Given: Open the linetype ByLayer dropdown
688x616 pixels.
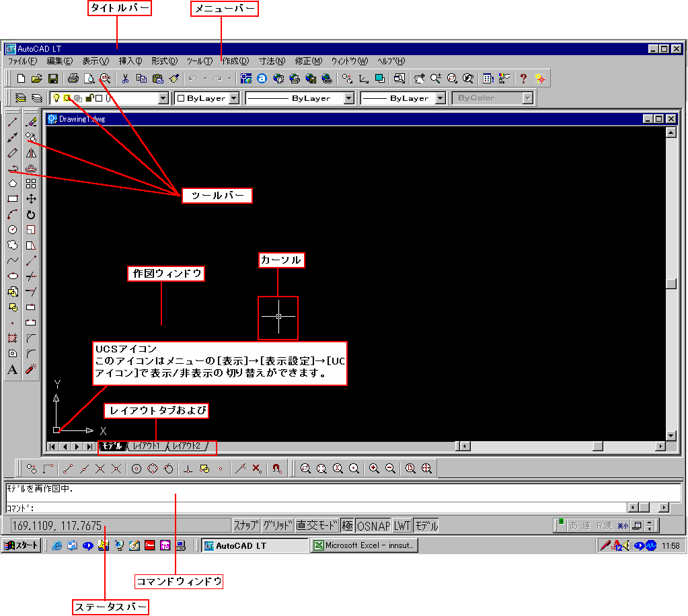Looking at the screenshot, I should (349, 98).
